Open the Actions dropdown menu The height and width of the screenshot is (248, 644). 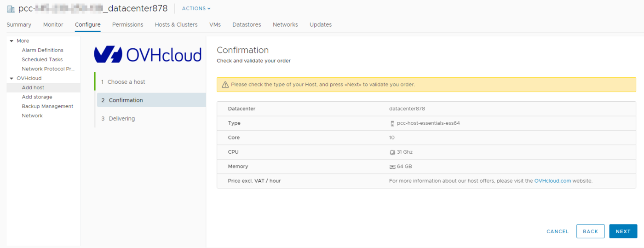tap(196, 9)
